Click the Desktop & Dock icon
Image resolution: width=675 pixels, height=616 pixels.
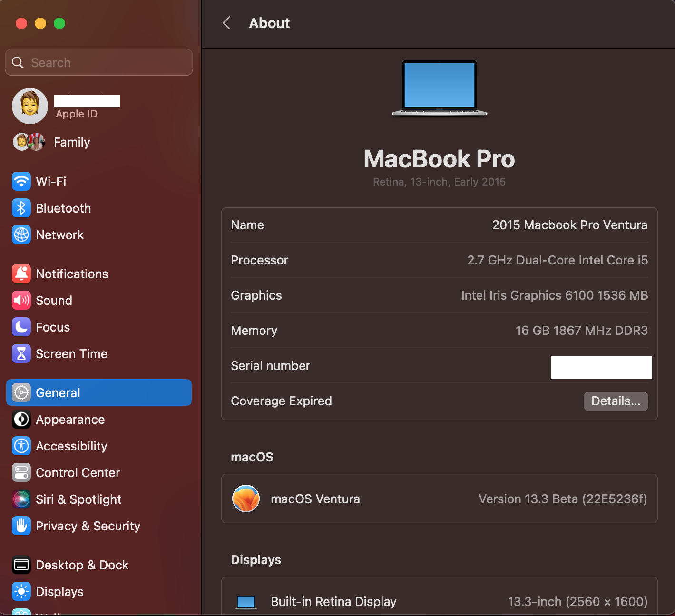(21, 565)
